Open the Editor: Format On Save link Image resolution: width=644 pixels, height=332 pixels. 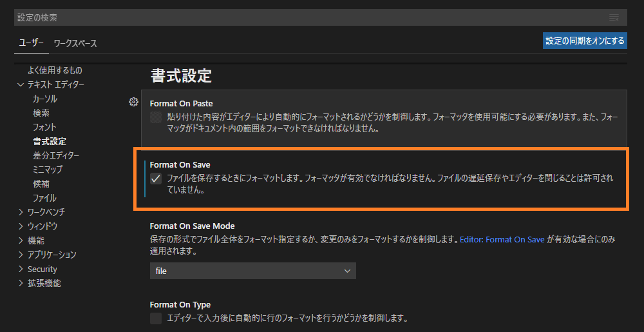pos(502,240)
